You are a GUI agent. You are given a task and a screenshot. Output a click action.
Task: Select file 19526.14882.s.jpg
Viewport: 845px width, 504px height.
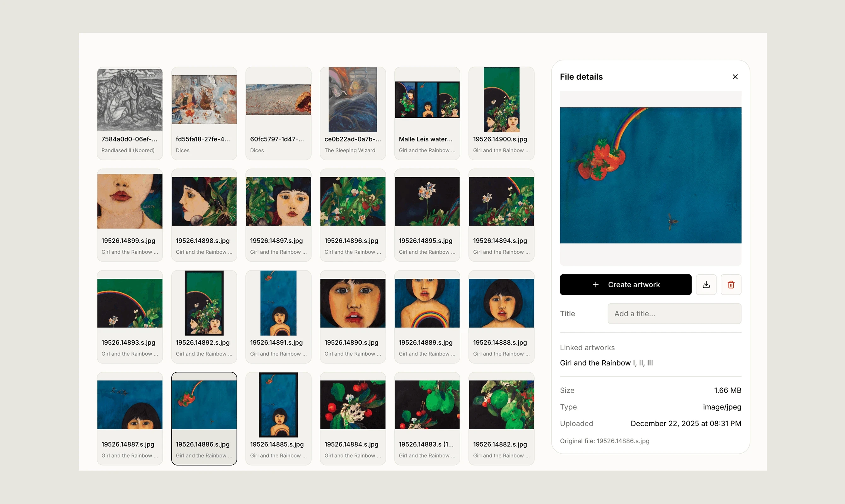501,404
